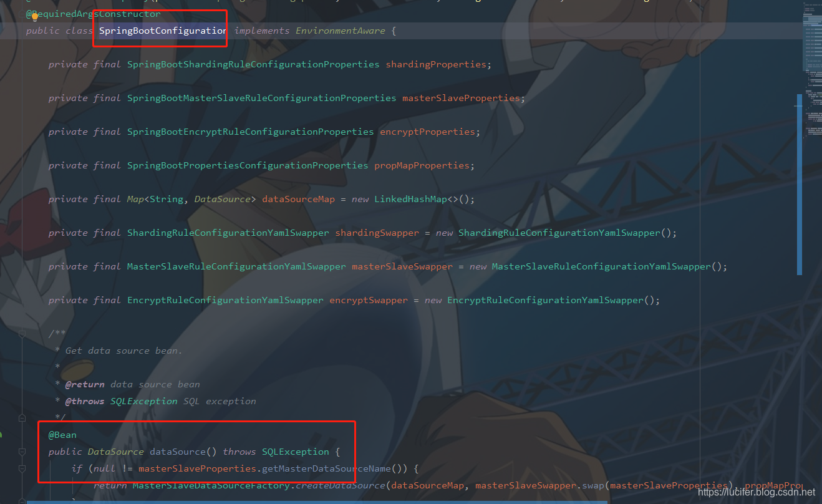Click the @Bean annotation

[x=62, y=435]
